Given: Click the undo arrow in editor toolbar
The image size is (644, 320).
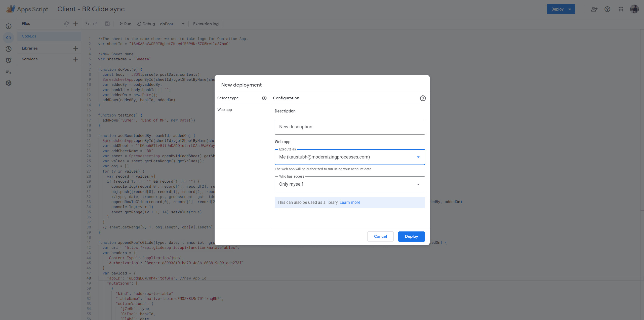Looking at the screenshot, I should [87, 24].
